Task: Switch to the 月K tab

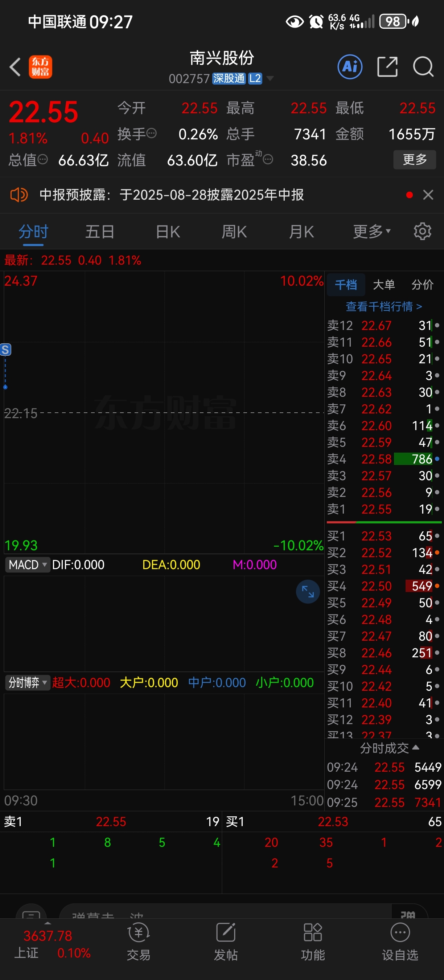Action: [x=301, y=231]
